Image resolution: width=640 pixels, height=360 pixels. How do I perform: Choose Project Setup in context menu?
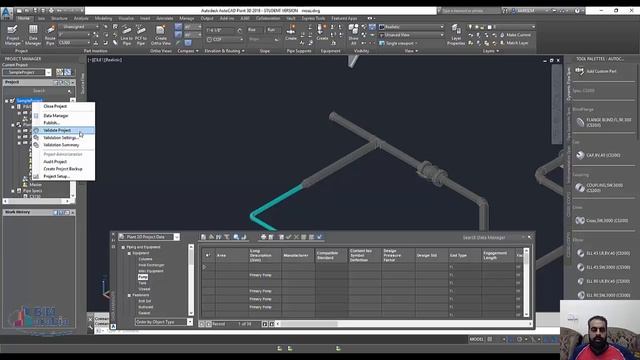coord(56,176)
